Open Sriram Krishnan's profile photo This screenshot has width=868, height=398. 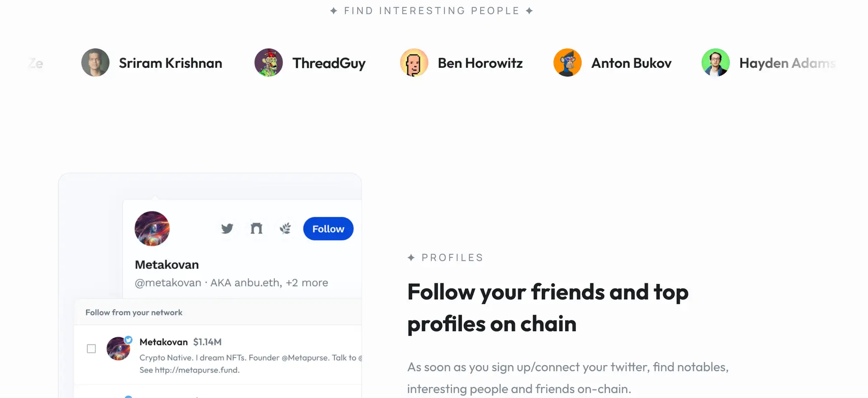[95, 63]
